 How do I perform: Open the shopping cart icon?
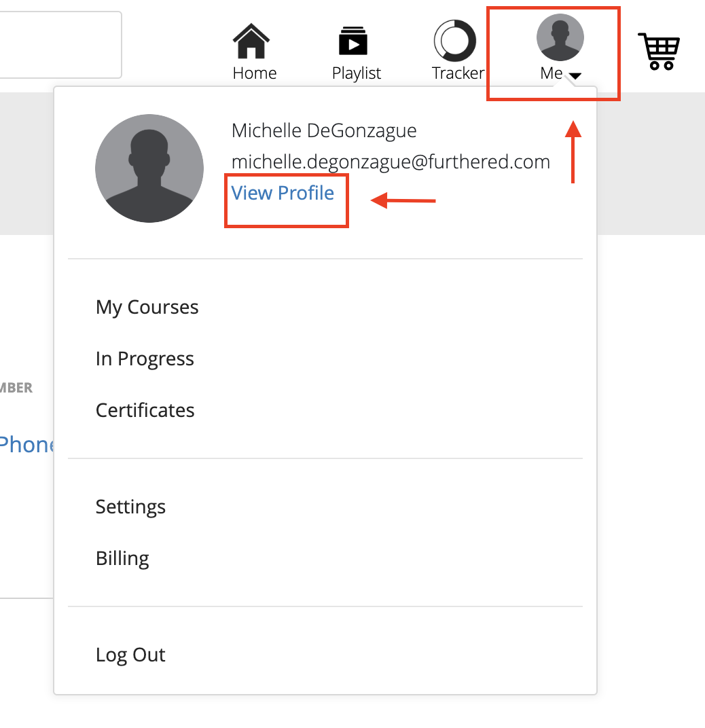pos(659,51)
